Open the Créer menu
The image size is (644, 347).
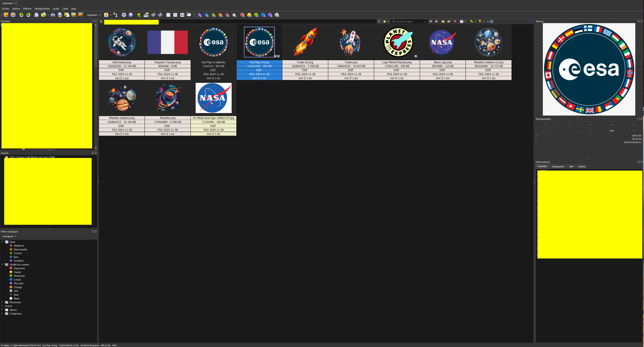click(x=65, y=9)
